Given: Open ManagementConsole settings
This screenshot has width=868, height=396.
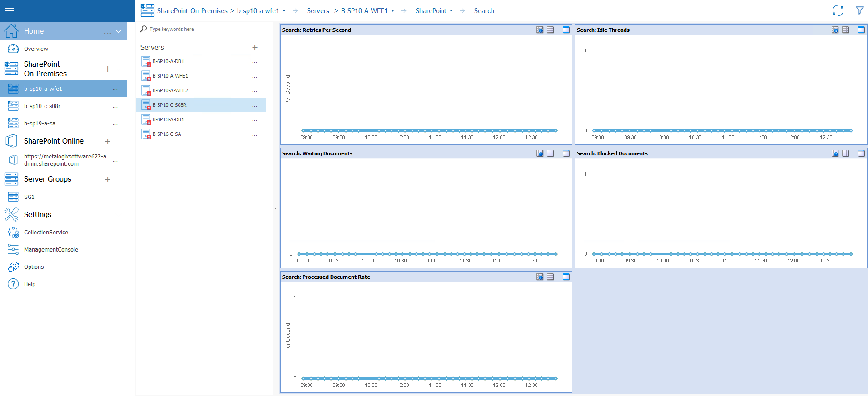Looking at the screenshot, I should 51,249.
